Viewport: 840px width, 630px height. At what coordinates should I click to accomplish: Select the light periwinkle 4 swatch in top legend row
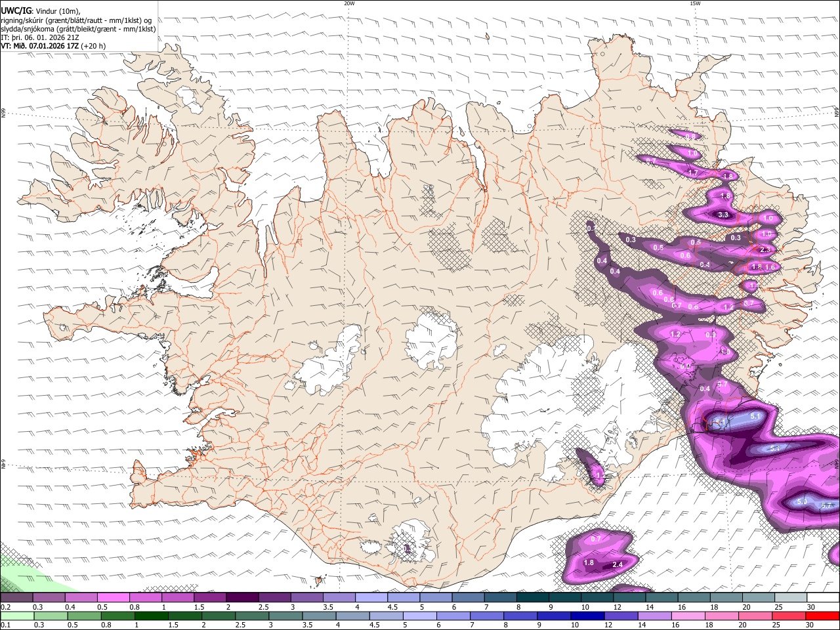[371, 597]
